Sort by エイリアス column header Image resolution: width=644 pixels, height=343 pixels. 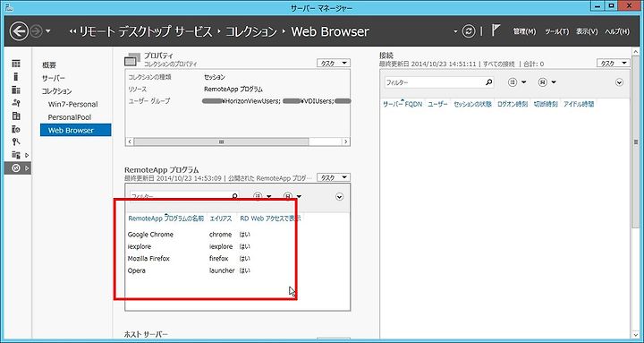[x=221, y=219]
